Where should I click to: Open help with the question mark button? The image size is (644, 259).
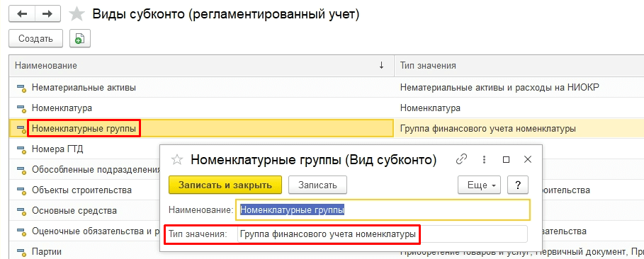[518, 185]
